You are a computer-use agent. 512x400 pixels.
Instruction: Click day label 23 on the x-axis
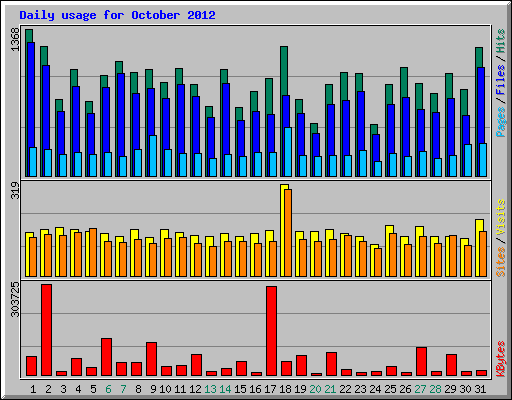tap(360, 389)
